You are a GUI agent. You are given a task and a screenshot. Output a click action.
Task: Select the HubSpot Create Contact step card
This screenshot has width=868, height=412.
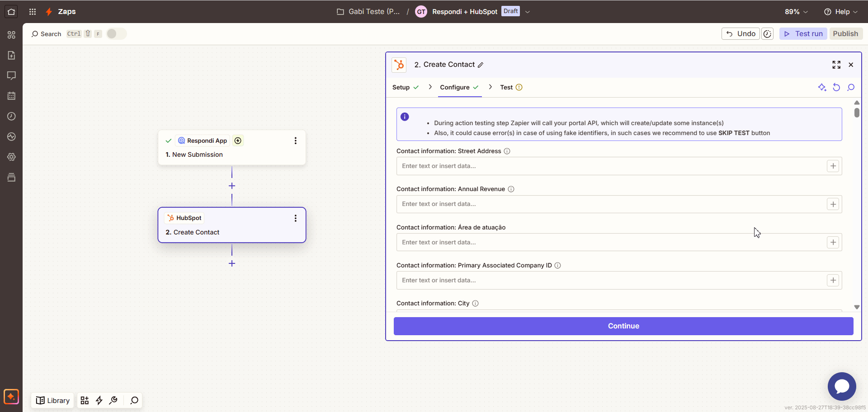tap(232, 225)
